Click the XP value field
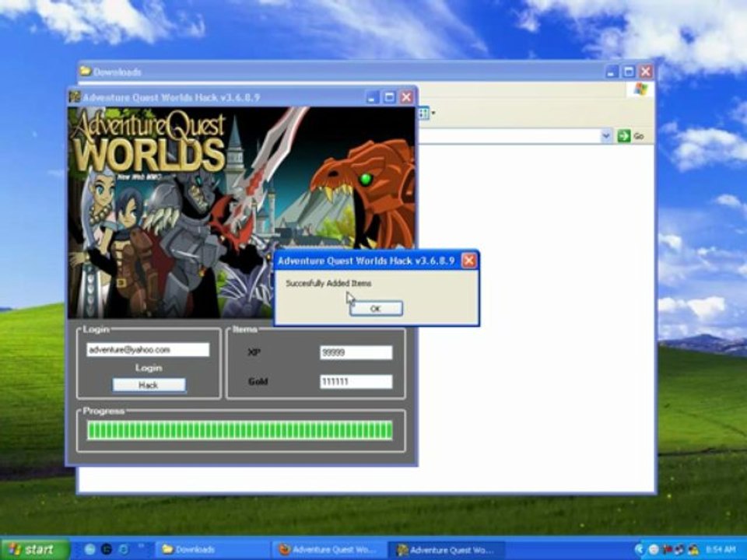747x560 pixels. pyautogui.click(x=356, y=352)
